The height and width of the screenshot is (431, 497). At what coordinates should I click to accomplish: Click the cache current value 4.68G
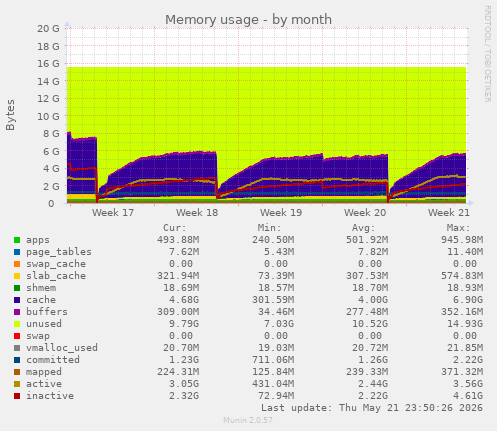click(x=184, y=300)
